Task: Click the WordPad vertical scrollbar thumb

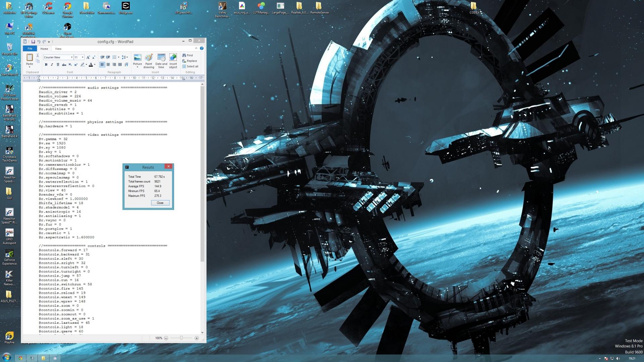Action: tap(202, 174)
